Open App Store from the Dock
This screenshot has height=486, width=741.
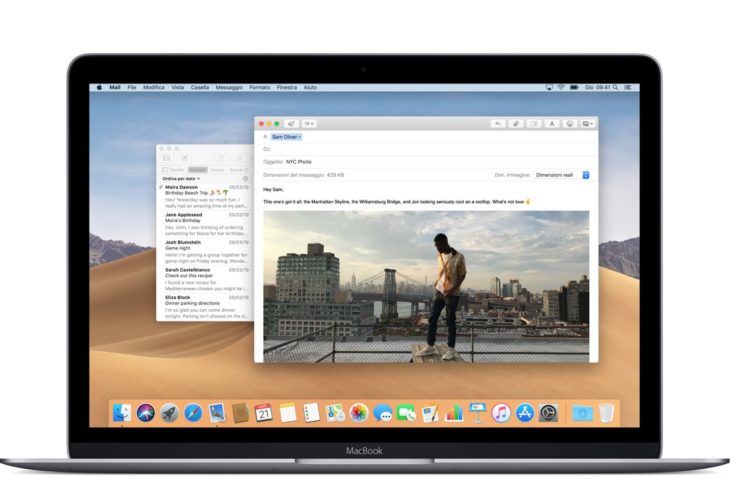525,413
